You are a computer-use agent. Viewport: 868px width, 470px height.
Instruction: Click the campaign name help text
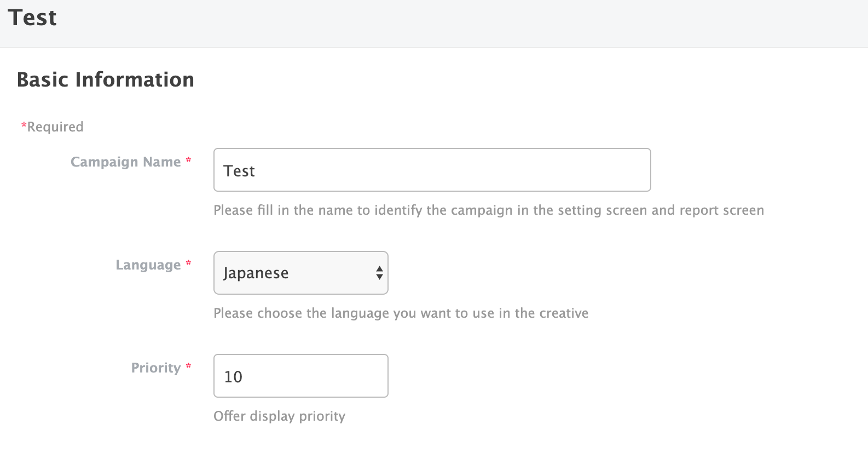488,210
